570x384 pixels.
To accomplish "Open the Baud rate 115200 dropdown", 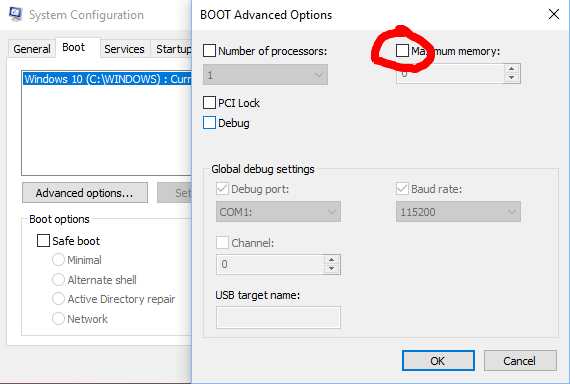I will pyautogui.click(x=458, y=212).
